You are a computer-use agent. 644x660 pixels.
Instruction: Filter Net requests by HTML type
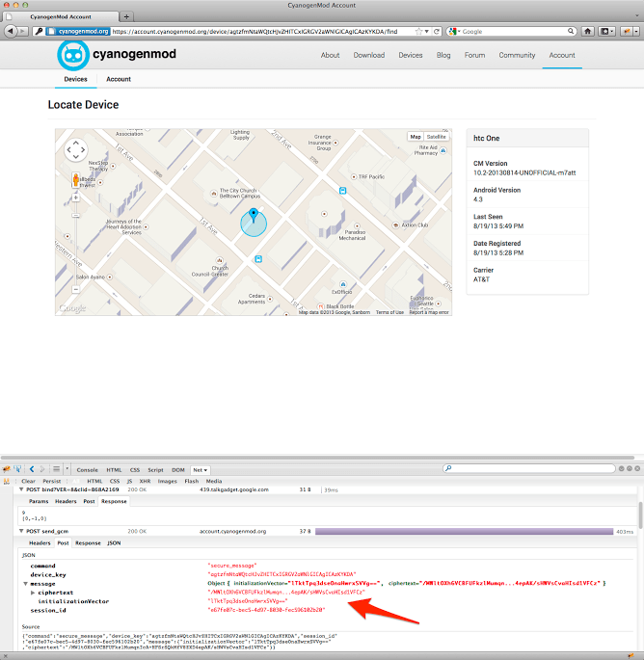click(94, 481)
